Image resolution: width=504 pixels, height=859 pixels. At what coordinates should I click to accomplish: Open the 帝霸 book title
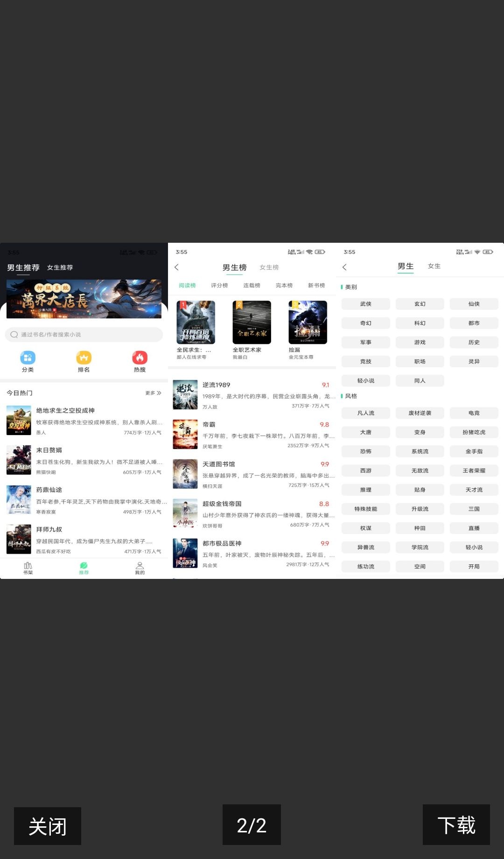(x=209, y=424)
